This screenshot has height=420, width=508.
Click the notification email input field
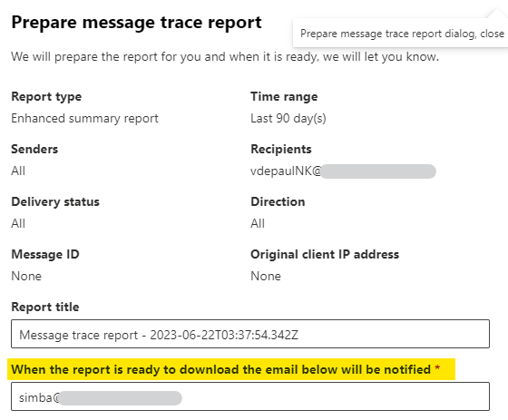pos(250,396)
